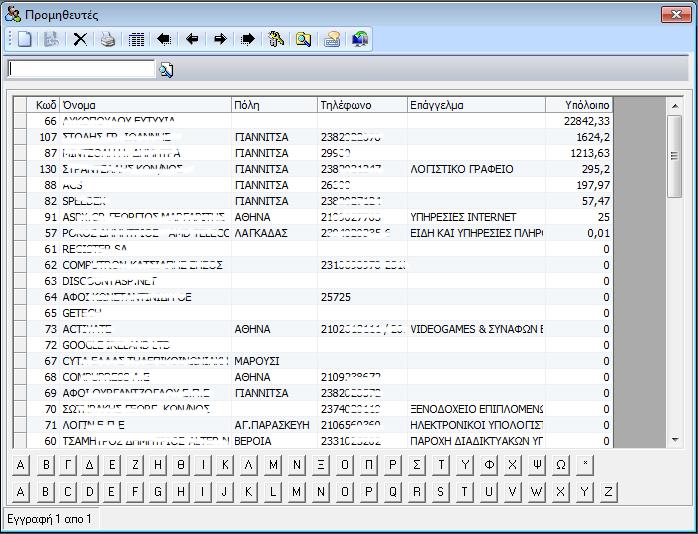The height and width of the screenshot is (534, 698).
Task: Close the Προμηθευτές window
Action: [676, 14]
